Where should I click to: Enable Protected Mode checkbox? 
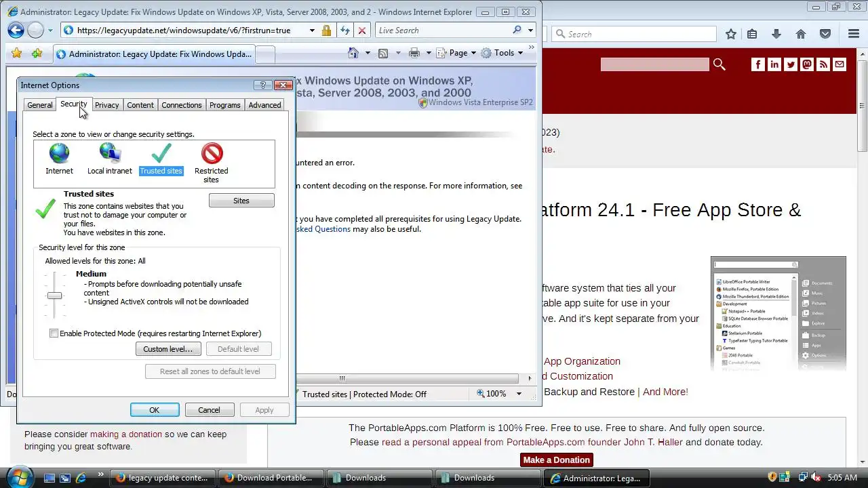click(x=54, y=333)
